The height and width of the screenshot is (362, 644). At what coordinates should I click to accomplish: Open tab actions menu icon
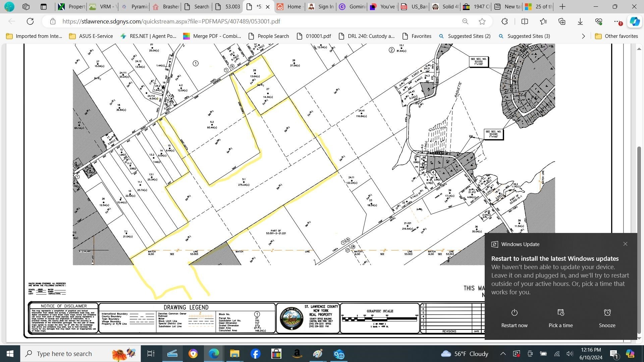44,6
